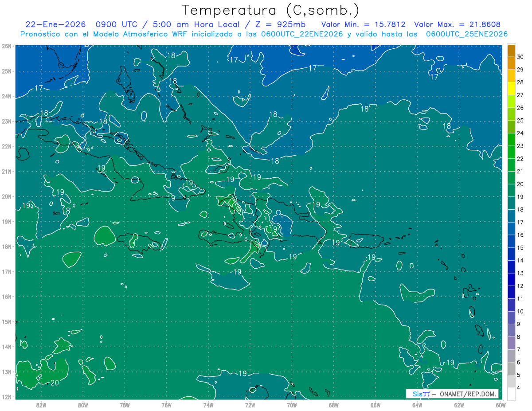532x411 pixels.
Task: Click the latitude axis label 12N
Action: 6,397
